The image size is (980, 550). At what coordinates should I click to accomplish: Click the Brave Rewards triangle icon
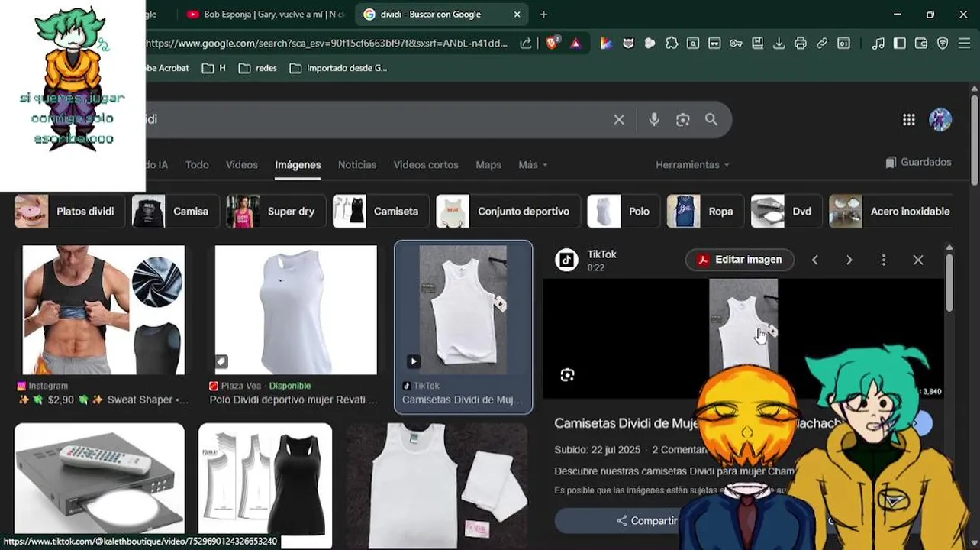coord(575,44)
